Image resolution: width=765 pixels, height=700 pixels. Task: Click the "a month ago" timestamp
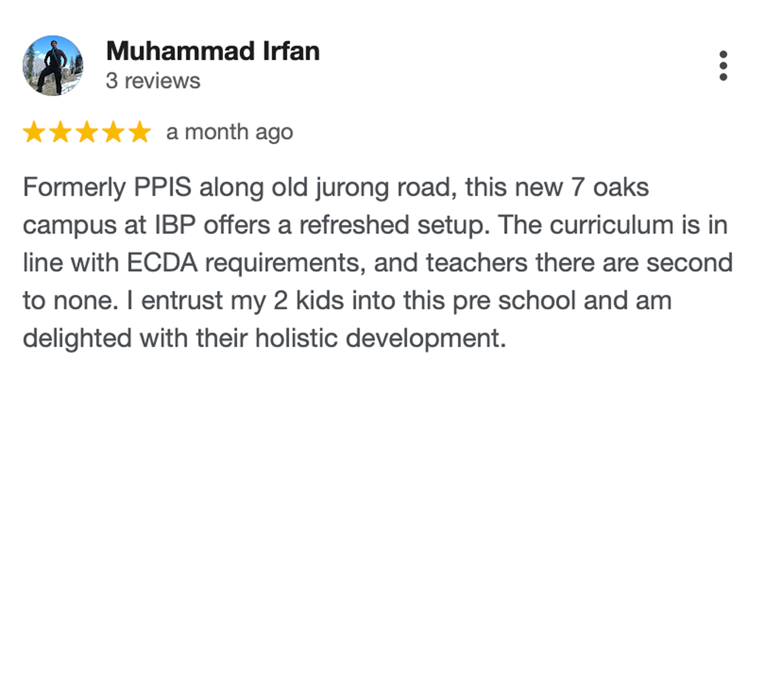[229, 132]
